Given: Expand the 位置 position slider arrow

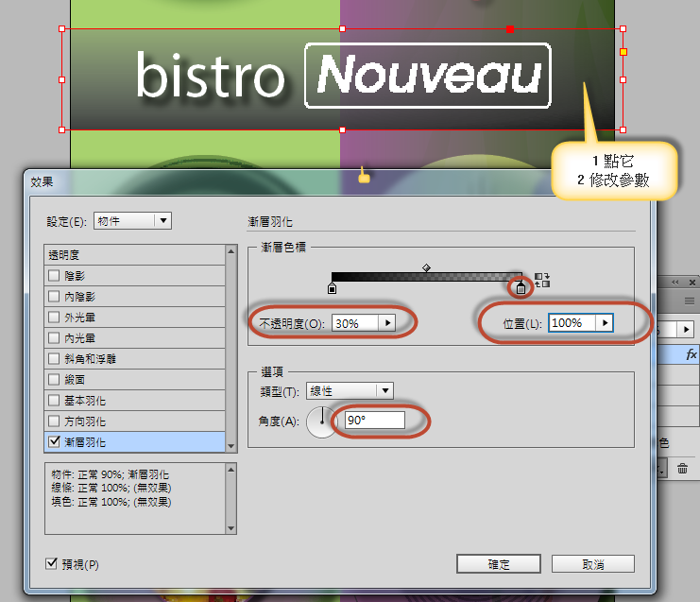Looking at the screenshot, I should [x=605, y=323].
